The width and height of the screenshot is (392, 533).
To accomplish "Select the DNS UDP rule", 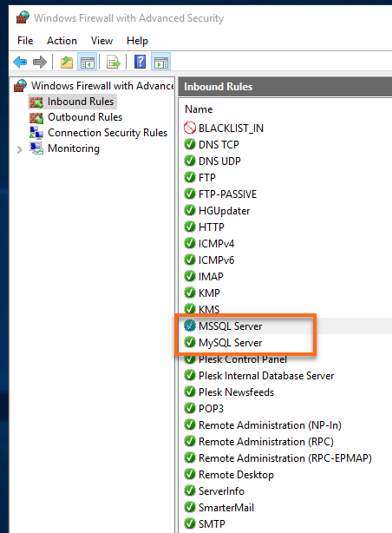I will (x=219, y=161).
